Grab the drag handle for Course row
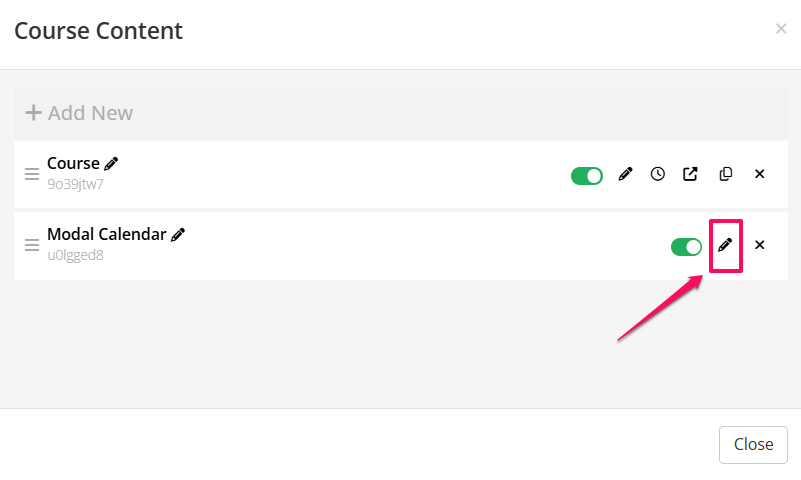Viewport: 801px width, 480px height. tap(31, 174)
